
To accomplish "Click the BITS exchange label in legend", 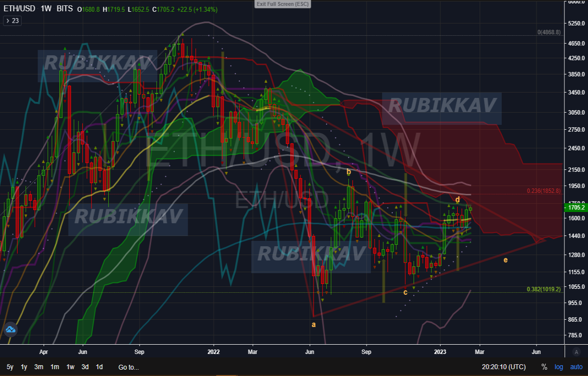I will 65,9.
